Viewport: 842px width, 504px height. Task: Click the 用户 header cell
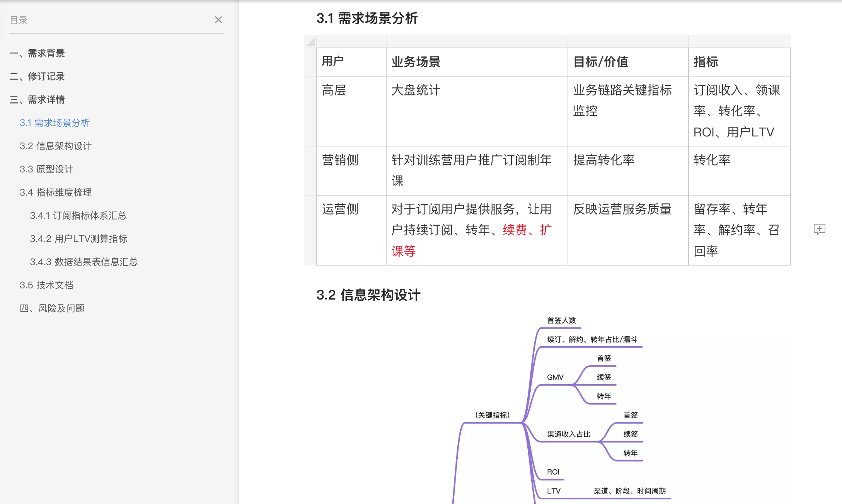351,62
